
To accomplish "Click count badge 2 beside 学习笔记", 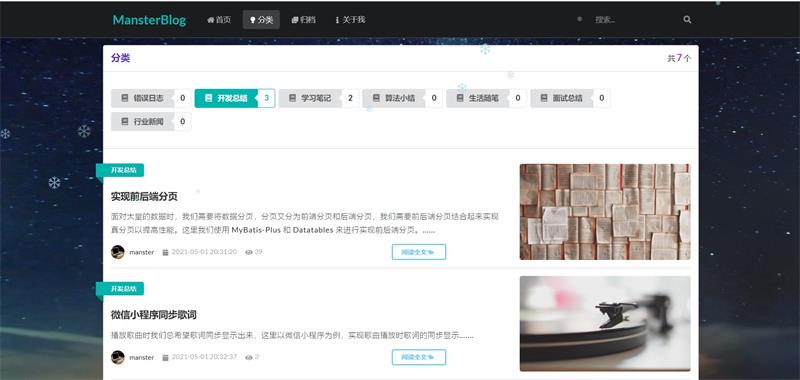I will tap(350, 98).
